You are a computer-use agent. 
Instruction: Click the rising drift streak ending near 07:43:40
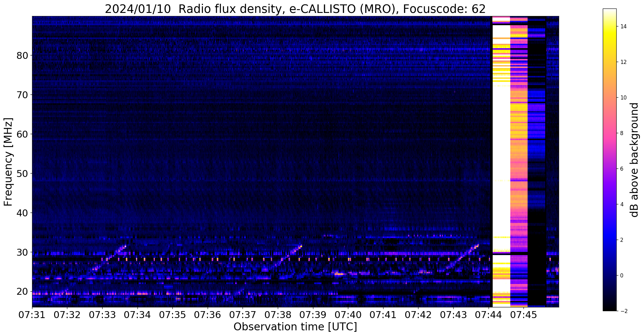pos(462,256)
